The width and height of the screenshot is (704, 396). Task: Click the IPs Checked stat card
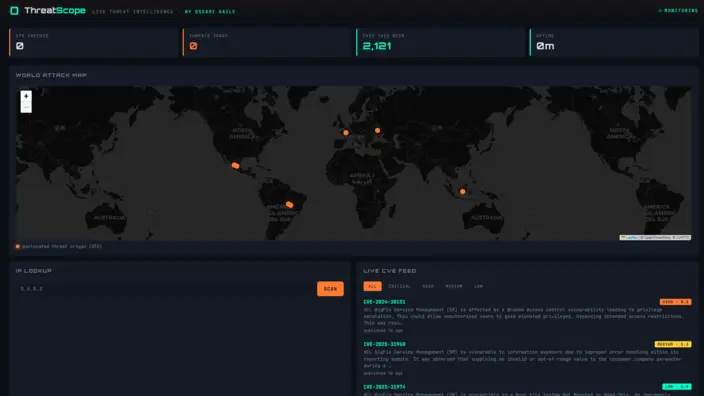point(93,42)
